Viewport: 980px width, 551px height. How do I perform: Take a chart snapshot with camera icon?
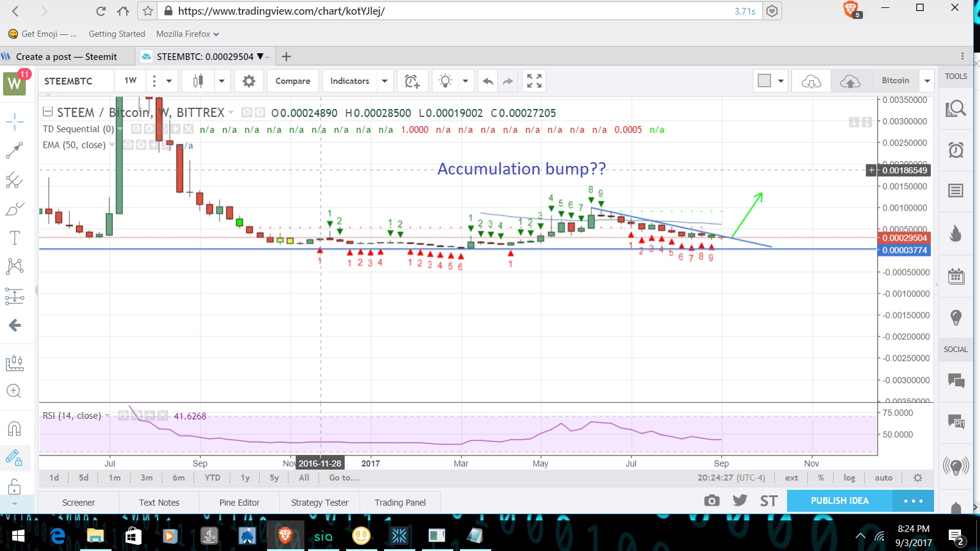pyautogui.click(x=712, y=501)
